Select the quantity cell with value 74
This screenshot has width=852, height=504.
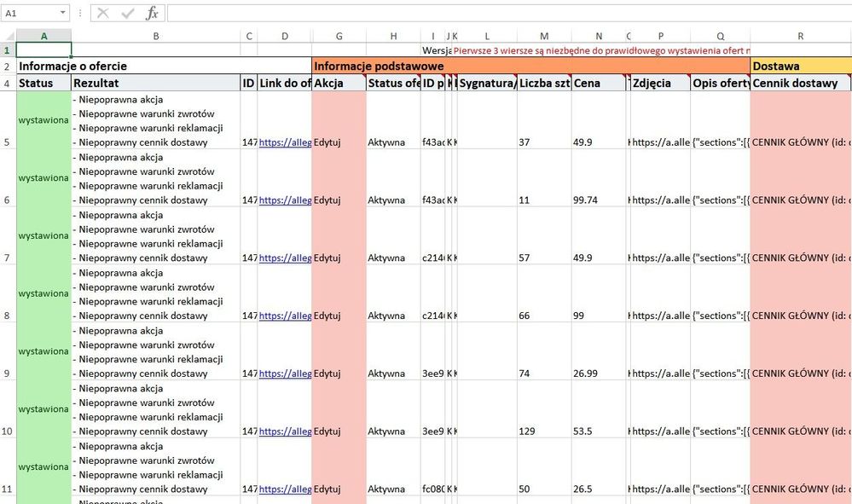click(544, 350)
